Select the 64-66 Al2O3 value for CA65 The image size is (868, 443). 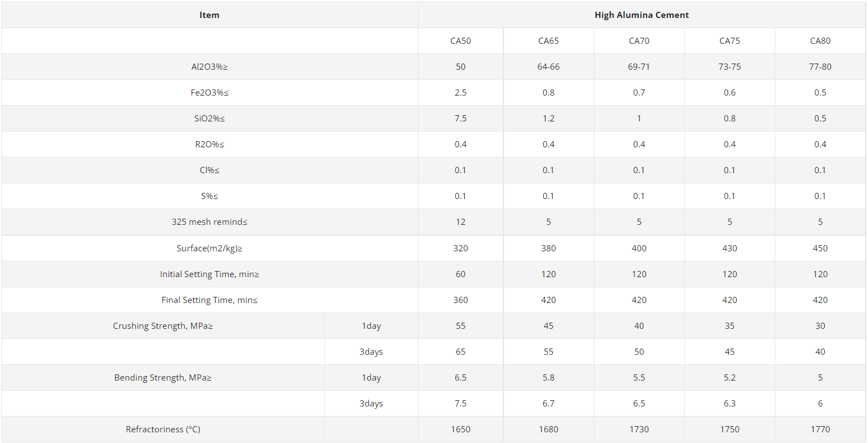(548, 67)
